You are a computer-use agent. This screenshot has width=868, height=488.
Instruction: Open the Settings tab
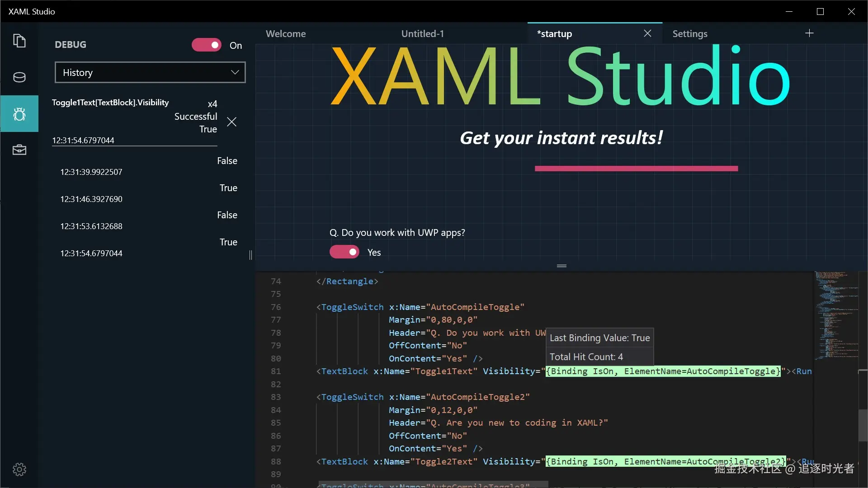click(x=689, y=34)
